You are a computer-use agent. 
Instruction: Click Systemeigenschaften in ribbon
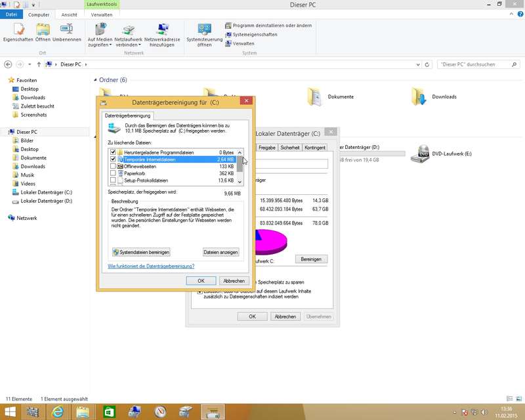(x=251, y=35)
